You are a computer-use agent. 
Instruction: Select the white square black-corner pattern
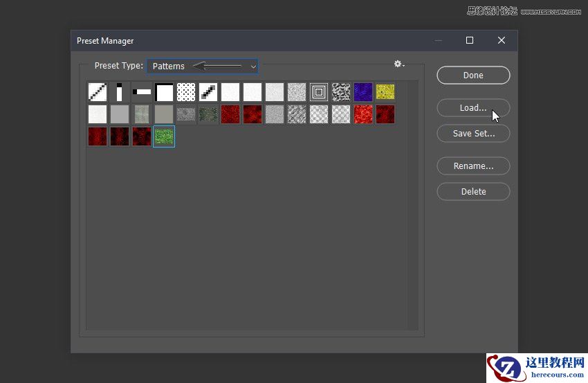164,92
